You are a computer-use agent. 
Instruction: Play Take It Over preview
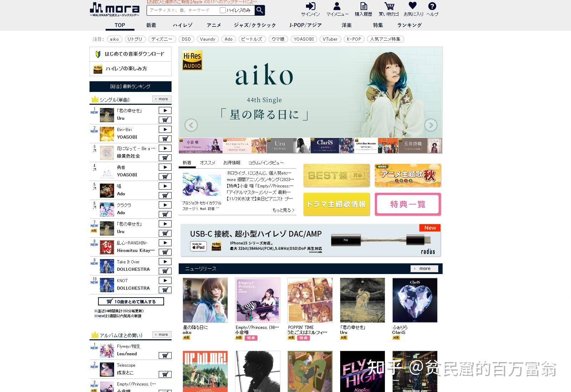165,262
